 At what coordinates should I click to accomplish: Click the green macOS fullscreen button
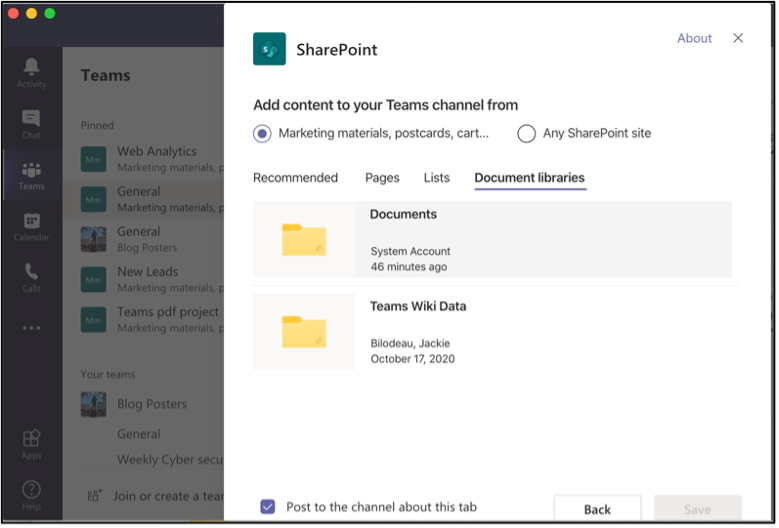50,13
